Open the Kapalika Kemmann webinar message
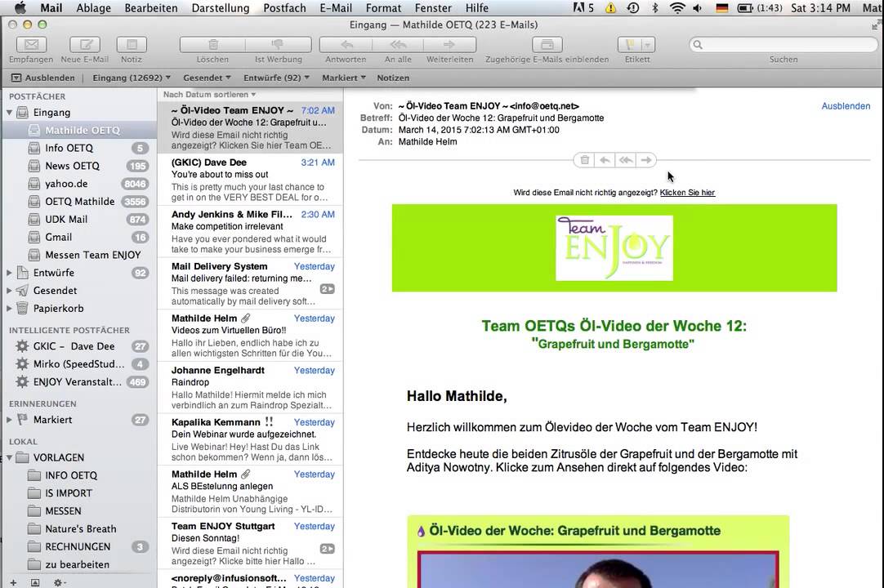 [251, 439]
